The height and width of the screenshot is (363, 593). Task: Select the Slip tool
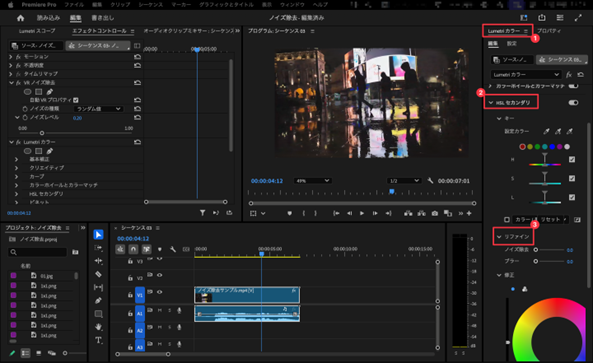98,287
